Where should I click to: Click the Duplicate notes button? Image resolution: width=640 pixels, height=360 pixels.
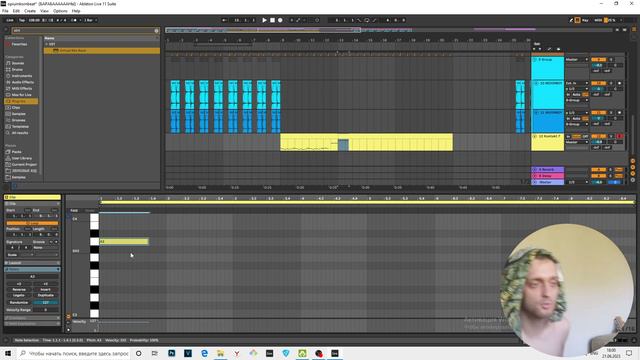pyautogui.click(x=45, y=295)
